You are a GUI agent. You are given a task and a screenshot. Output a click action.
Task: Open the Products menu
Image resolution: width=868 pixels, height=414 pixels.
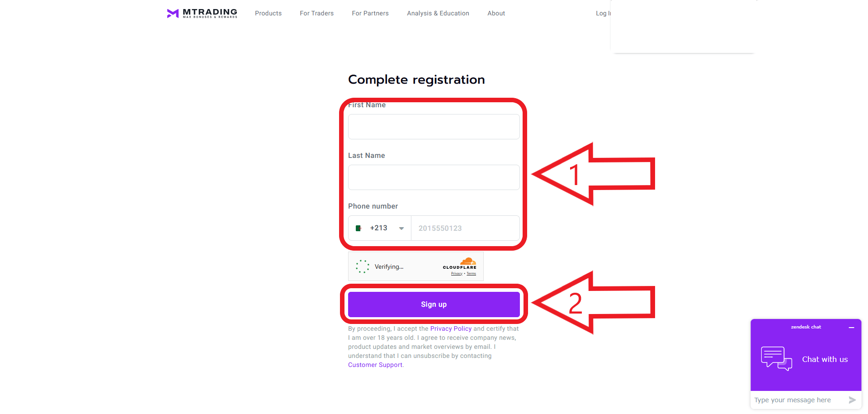coord(268,13)
